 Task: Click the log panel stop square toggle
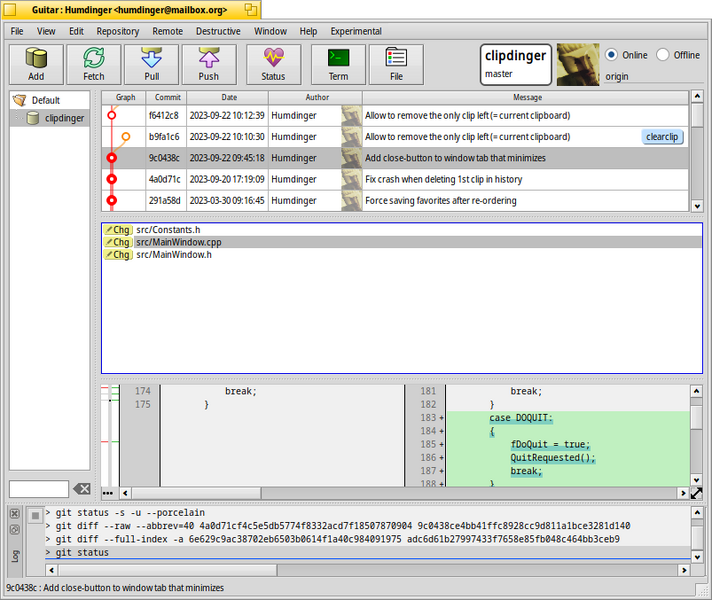[x=35, y=516]
